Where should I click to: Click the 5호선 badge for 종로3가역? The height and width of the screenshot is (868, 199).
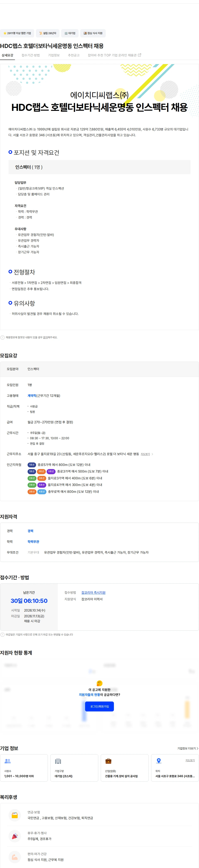(x=51, y=471)
